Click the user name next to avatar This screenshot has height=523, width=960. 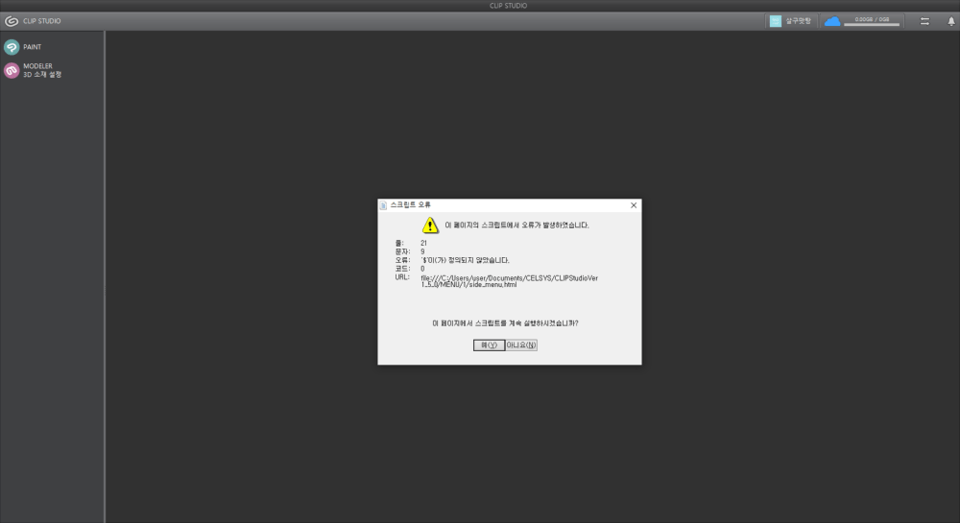pos(798,21)
